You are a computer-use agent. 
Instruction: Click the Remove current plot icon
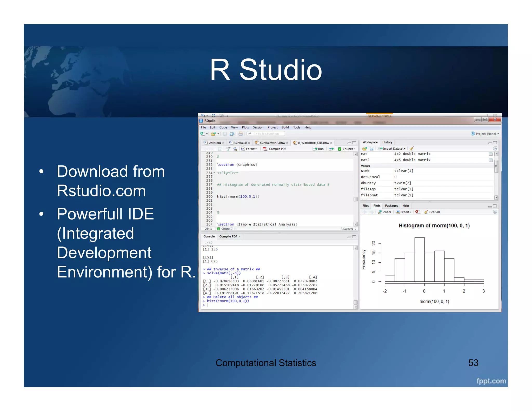point(417,212)
